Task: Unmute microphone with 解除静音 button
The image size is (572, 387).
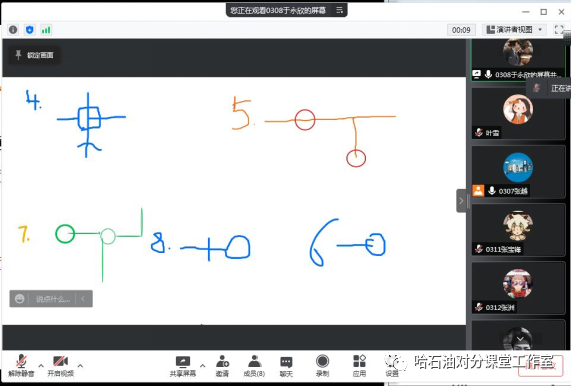Action: [x=21, y=365]
